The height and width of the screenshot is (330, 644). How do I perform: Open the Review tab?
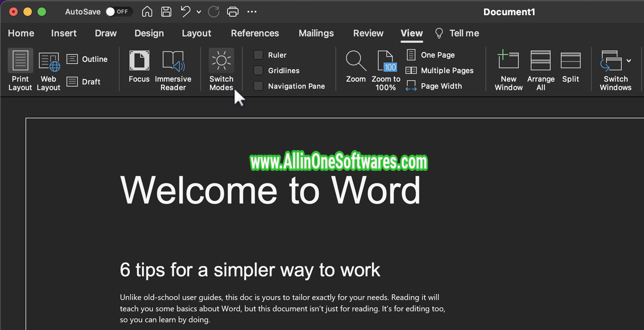click(368, 33)
